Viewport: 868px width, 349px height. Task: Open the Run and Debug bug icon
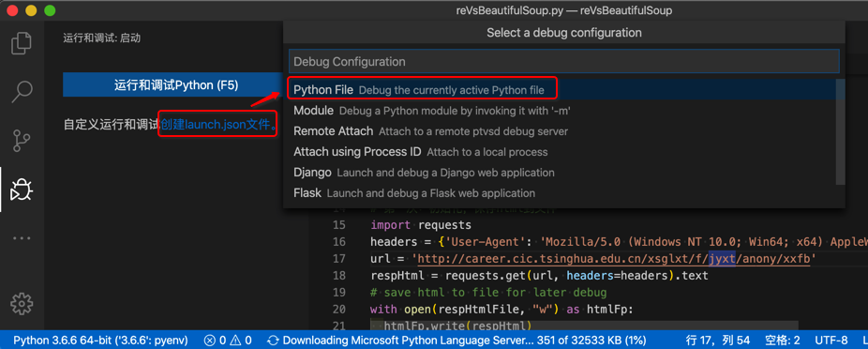click(22, 190)
